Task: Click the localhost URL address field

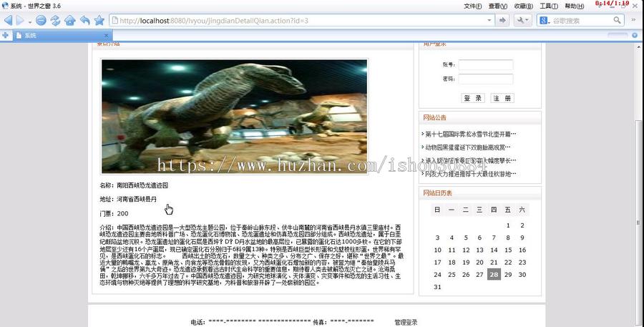Action: (302, 20)
